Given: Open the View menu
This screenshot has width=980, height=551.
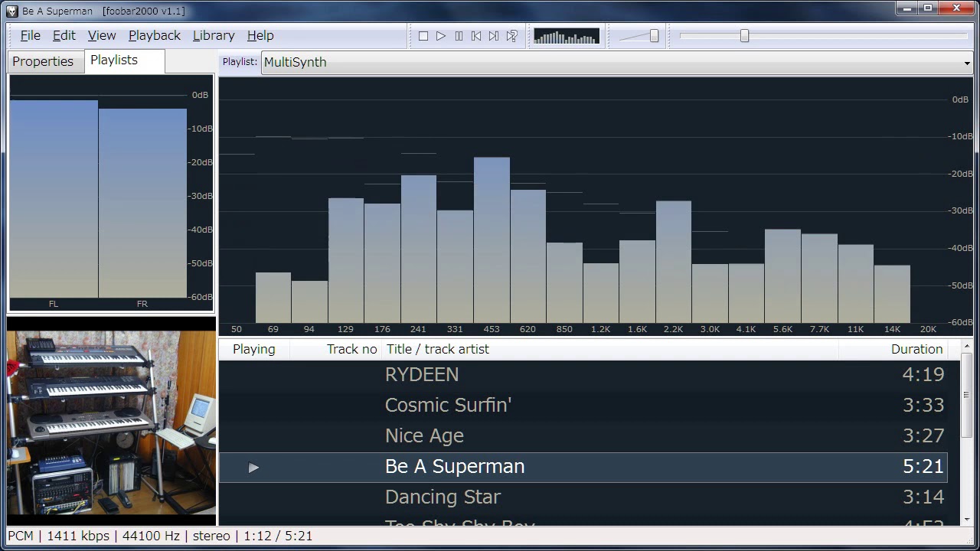Looking at the screenshot, I should pyautogui.click(x=102, y=35).
